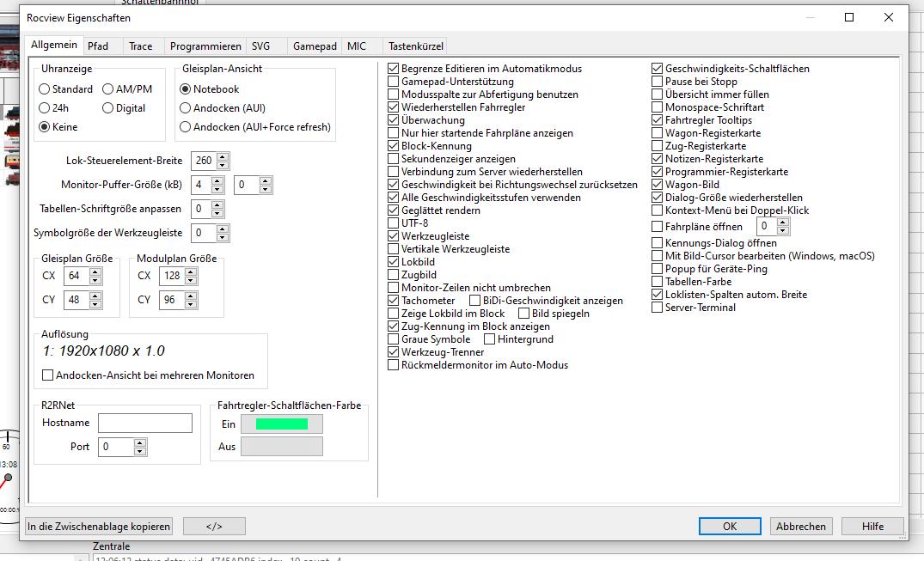Screen dimensions: 924x561
Task: Increase the R2RNet Port number
Action: pyautogui.click(x=140, y=442)
